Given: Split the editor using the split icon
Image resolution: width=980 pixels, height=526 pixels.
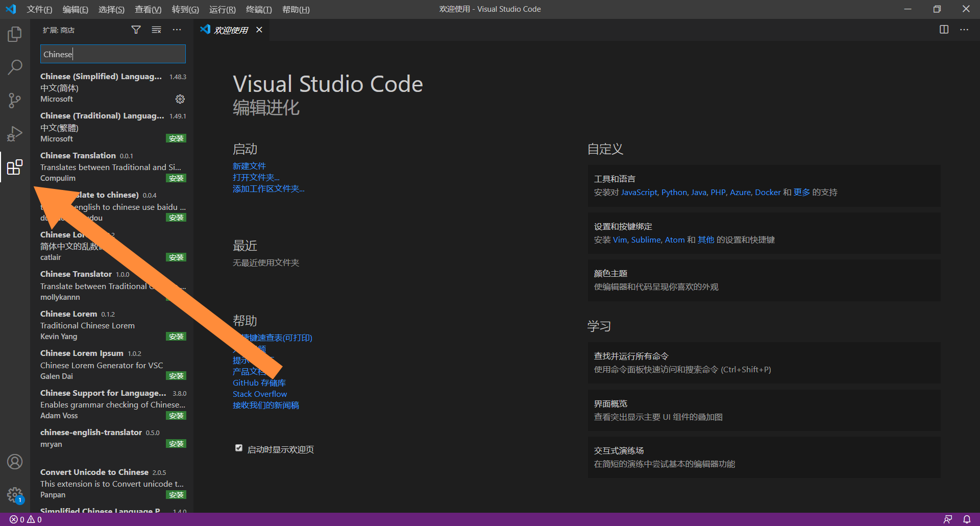Looking at the screenshot, I should tap(944, 30).
